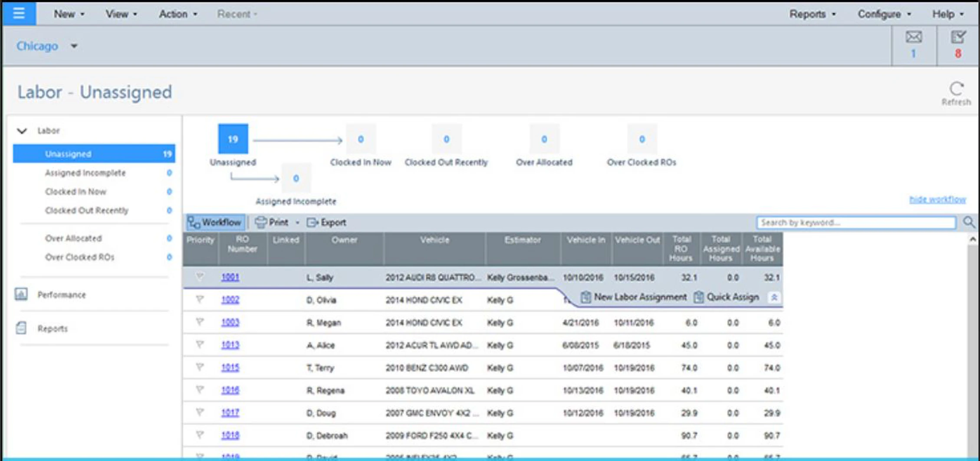
Task: Open tasks with the red badge 8
Action: coord(959,45)
